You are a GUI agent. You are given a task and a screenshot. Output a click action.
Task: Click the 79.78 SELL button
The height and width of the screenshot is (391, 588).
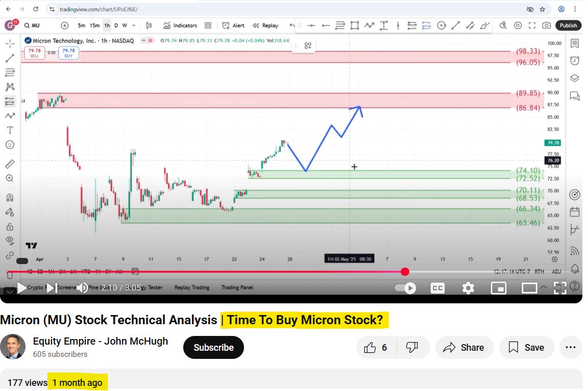35,53
